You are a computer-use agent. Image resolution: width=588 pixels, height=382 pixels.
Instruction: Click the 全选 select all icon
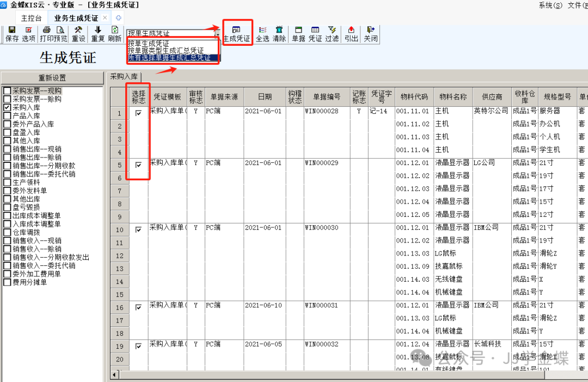point(262,34)
